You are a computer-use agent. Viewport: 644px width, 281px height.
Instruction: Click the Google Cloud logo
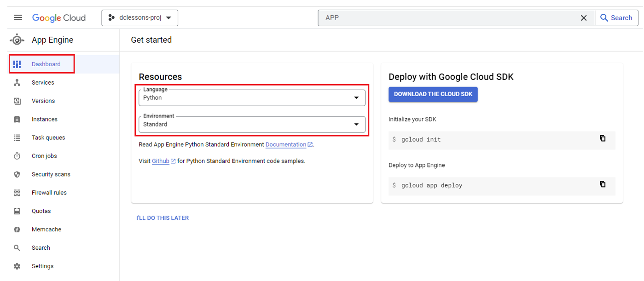pyautogui.click(x=59, y=18)
